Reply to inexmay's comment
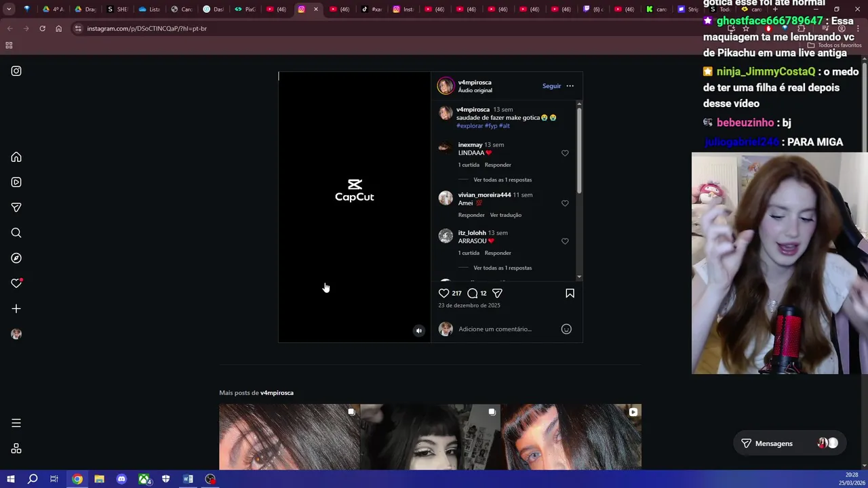Screen dimensions: 868x488 coord(498,165)
